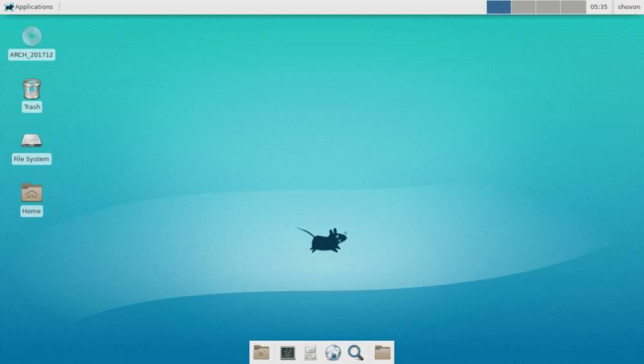Open the Applications menu
This screenshot has width=644, height=364.
33,7
